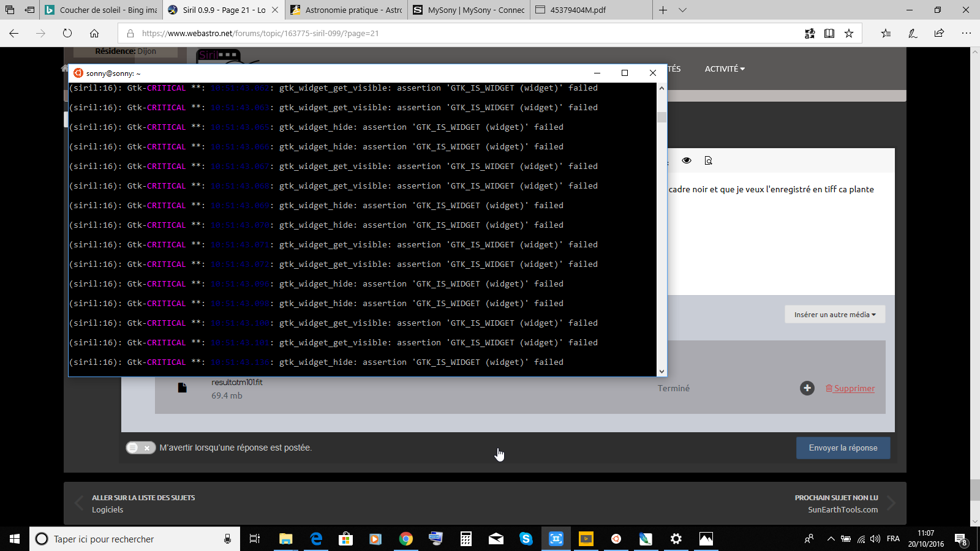Open Edge reading view for this page

click(829, 34)
